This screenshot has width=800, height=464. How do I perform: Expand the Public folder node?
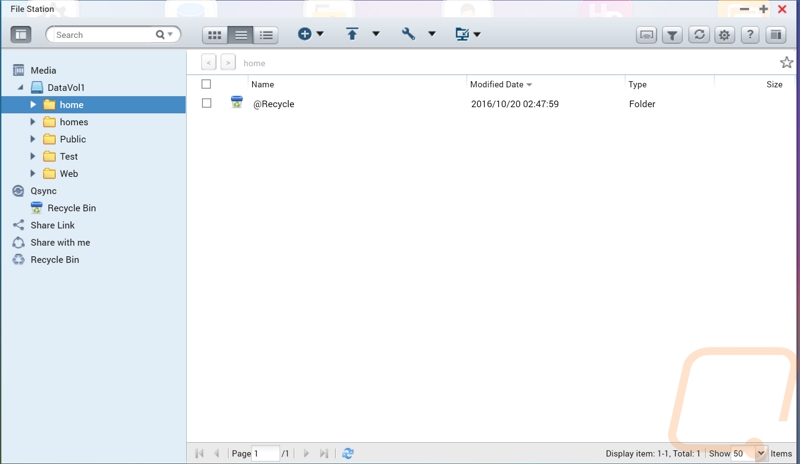point(33,139)
